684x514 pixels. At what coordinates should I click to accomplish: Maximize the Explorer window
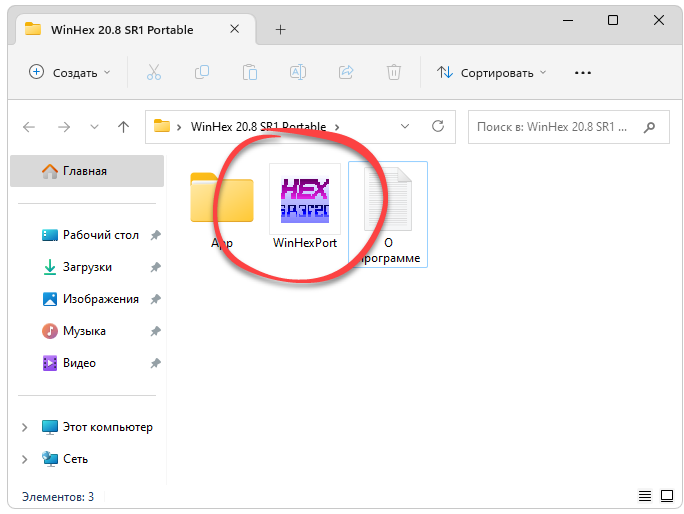pyautogui.click(x=613, y=20)
